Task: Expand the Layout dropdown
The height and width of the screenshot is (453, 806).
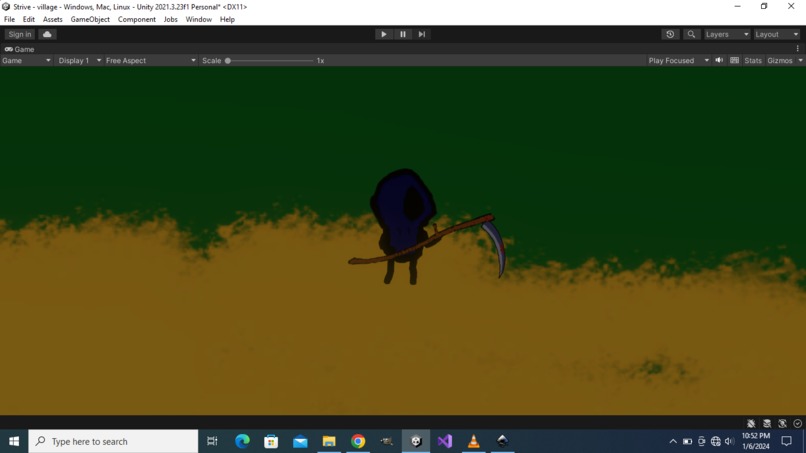Action: (x=777, y=34)
